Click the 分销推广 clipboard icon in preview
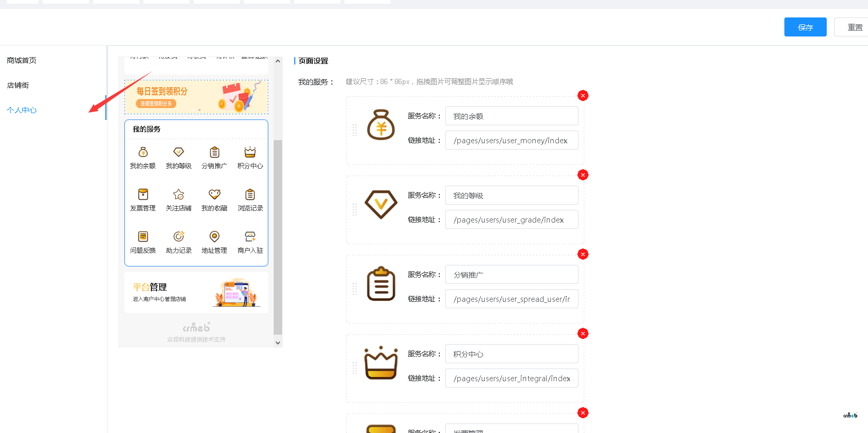The height and width of the screenshot is (433, 868). (x=214, y=152)
